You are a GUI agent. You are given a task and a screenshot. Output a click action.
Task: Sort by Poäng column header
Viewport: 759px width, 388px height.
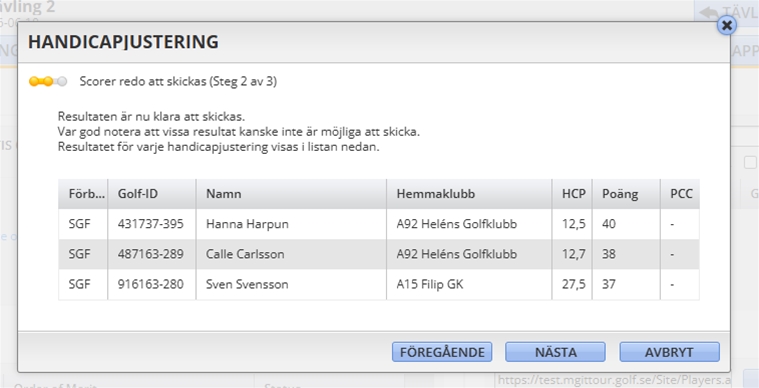pos(626,194)
